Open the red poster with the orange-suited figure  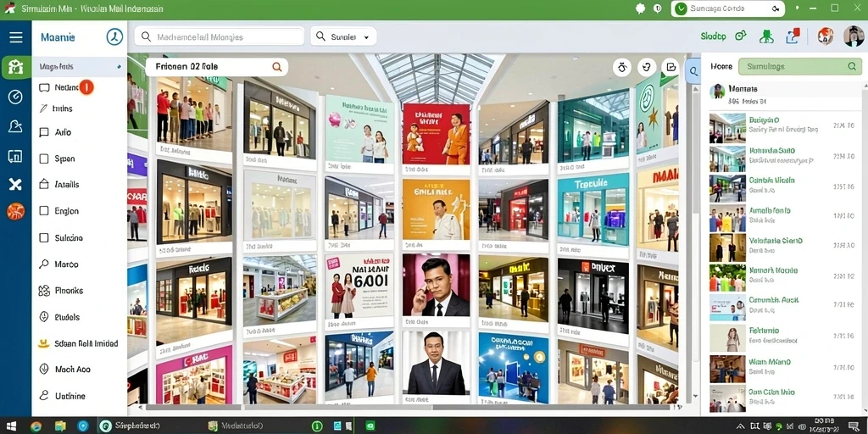437,133
